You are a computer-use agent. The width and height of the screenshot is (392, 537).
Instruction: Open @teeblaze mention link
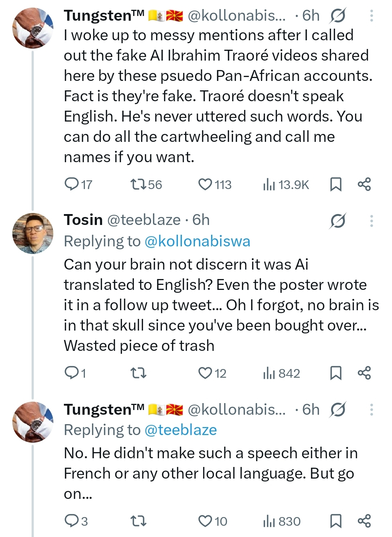[x=180, y=430]
